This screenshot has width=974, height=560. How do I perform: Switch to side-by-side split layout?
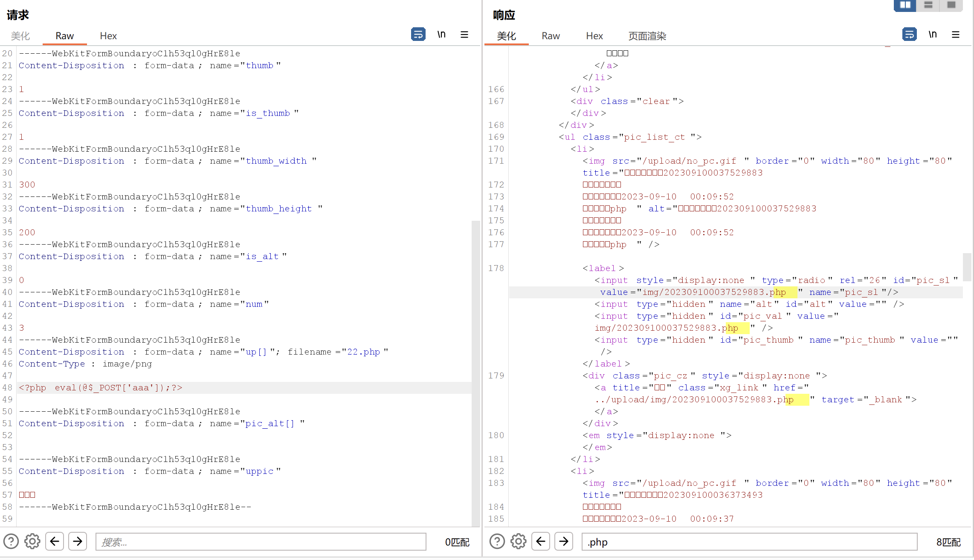(x=905, y=5)
